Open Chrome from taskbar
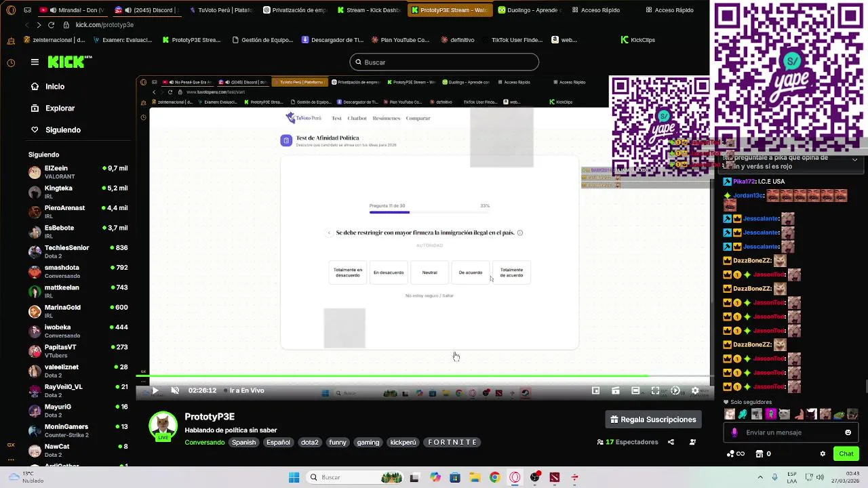This screenshot has width=868, height=488. coord(494,477)
